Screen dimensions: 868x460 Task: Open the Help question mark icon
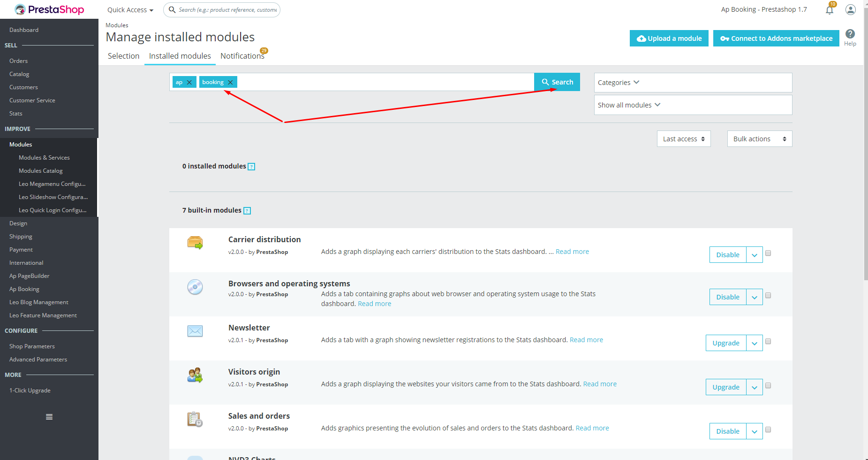click(850, 34)
